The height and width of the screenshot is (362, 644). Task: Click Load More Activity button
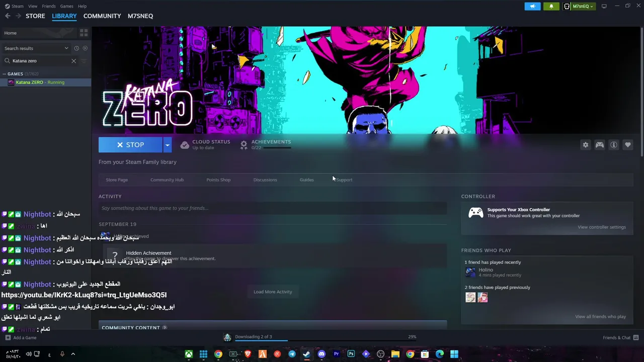coord(273,292)
